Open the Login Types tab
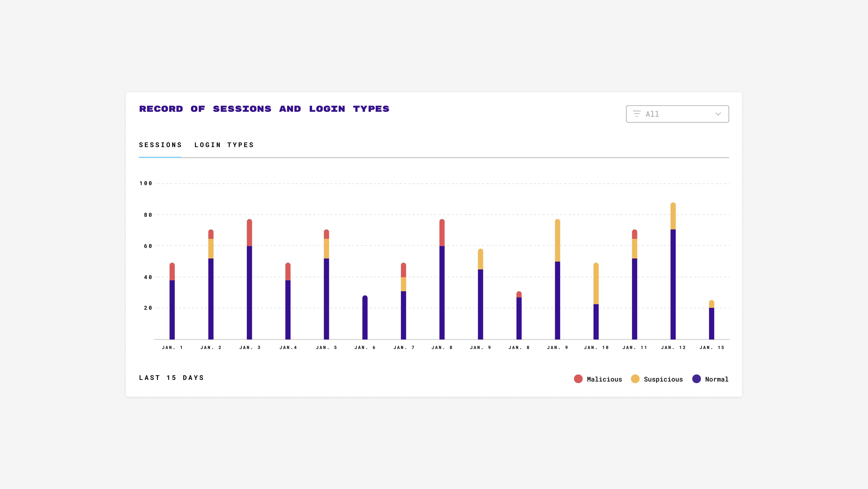The width and height of the screenshot is (868, 489). click(224, 145)
